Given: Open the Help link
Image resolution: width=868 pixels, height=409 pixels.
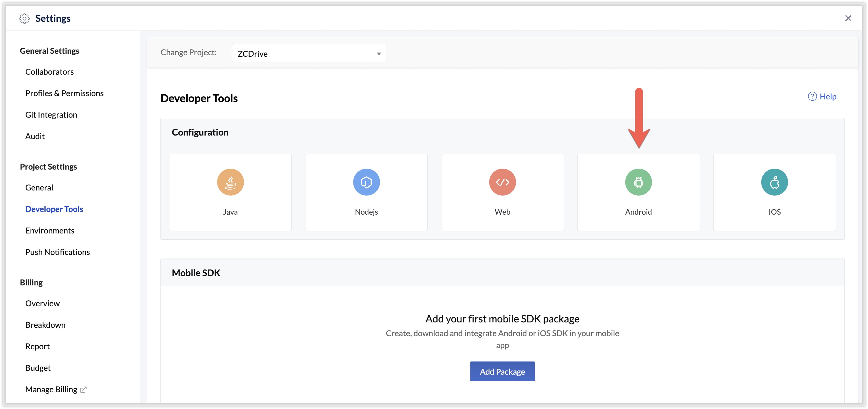Looking at the screenshot, I should click(x=827, y=96).
